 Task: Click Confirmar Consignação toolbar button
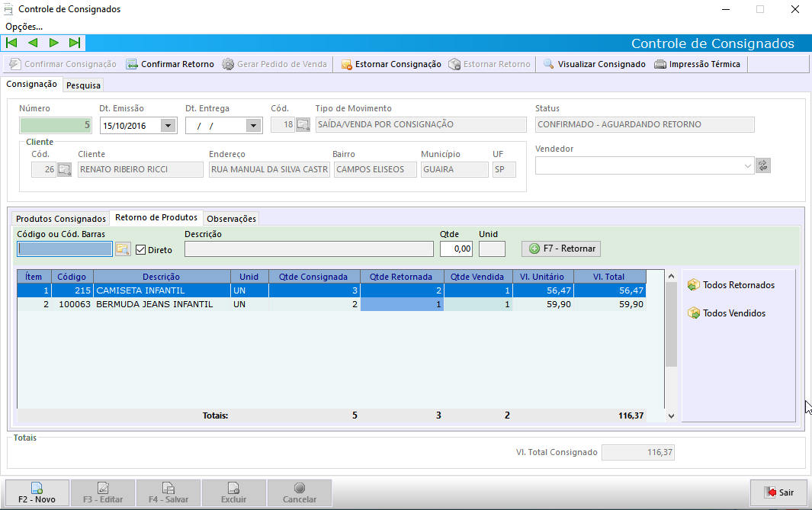(63, 64)
